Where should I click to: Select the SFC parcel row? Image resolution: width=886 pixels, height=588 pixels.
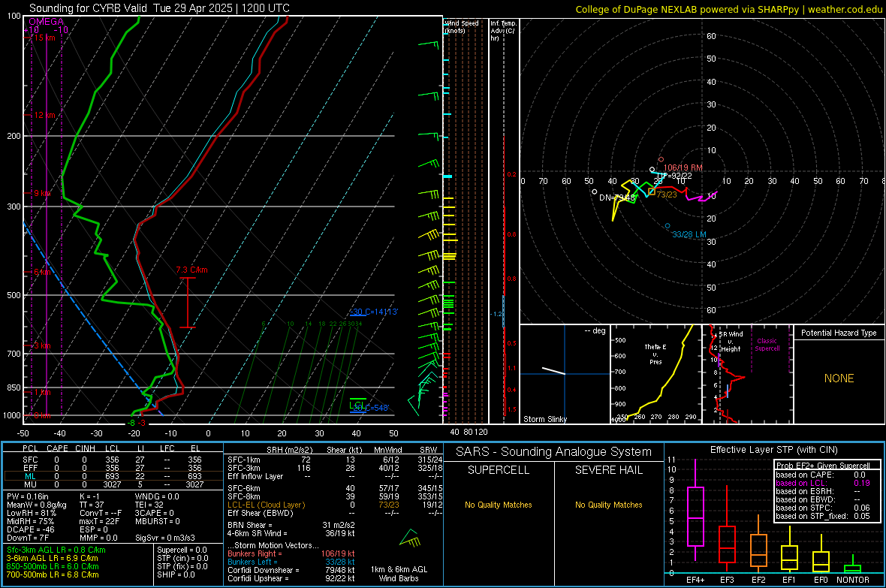click(x=113, y=460)
